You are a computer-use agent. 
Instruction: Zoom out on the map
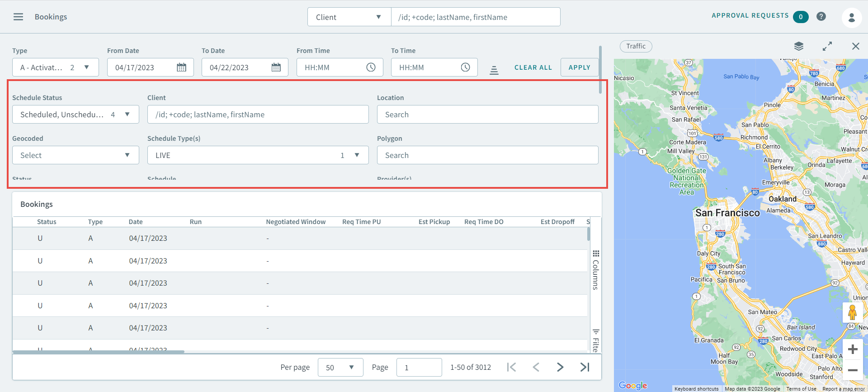[853, 370]
